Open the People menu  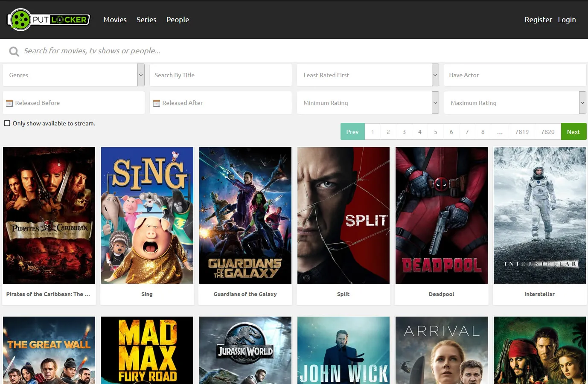[178, 20]
